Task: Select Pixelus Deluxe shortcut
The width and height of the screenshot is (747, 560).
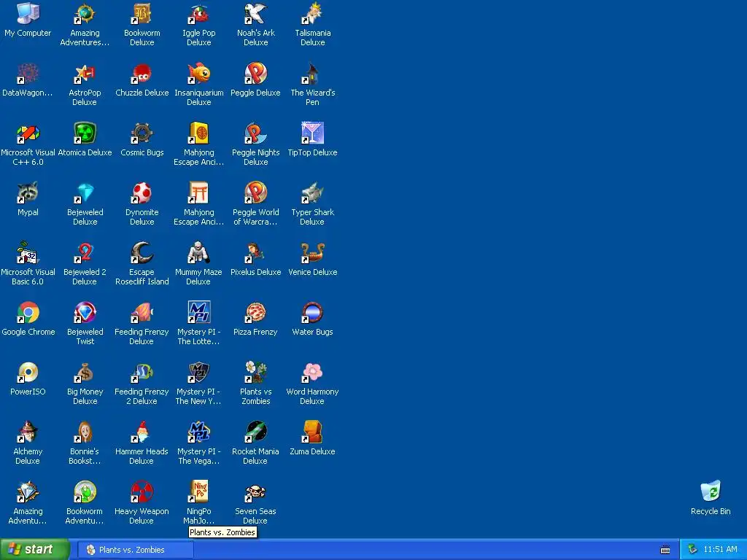Action: click(255, 253)
